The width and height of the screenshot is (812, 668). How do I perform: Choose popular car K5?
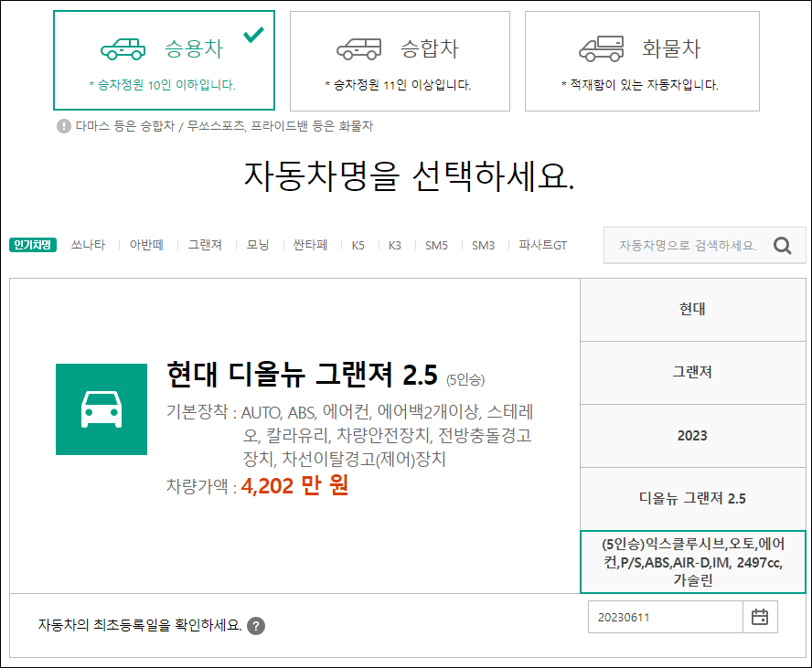coord(358,245)
